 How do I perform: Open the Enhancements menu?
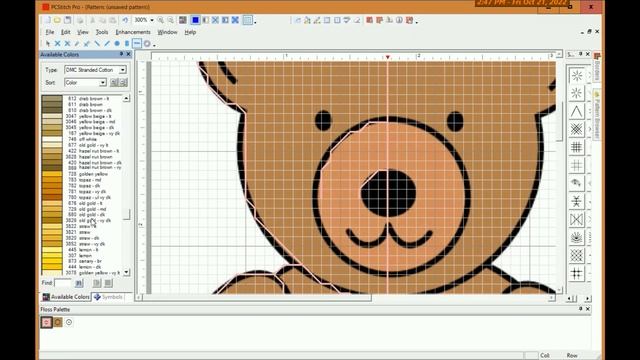tap(133, 32)
